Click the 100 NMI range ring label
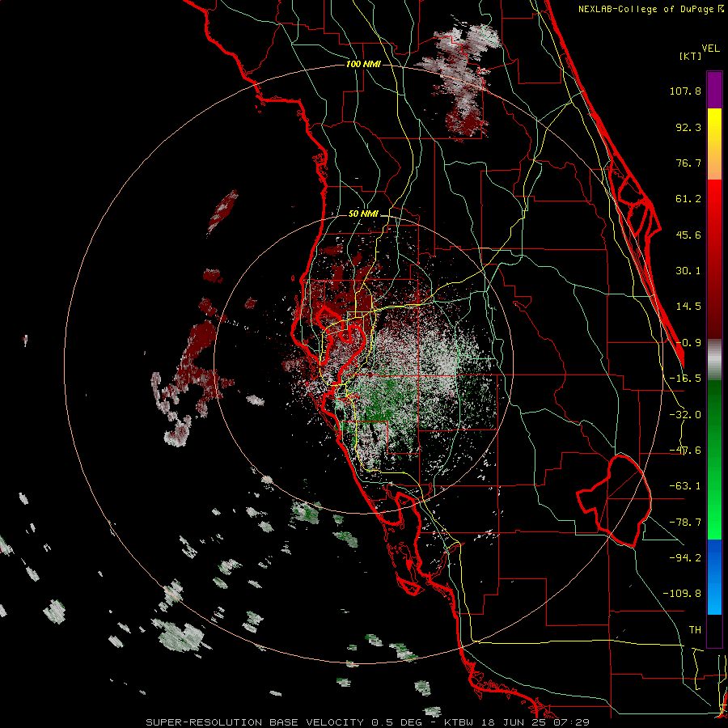728x728 pixels. click(x=363, y=64)
